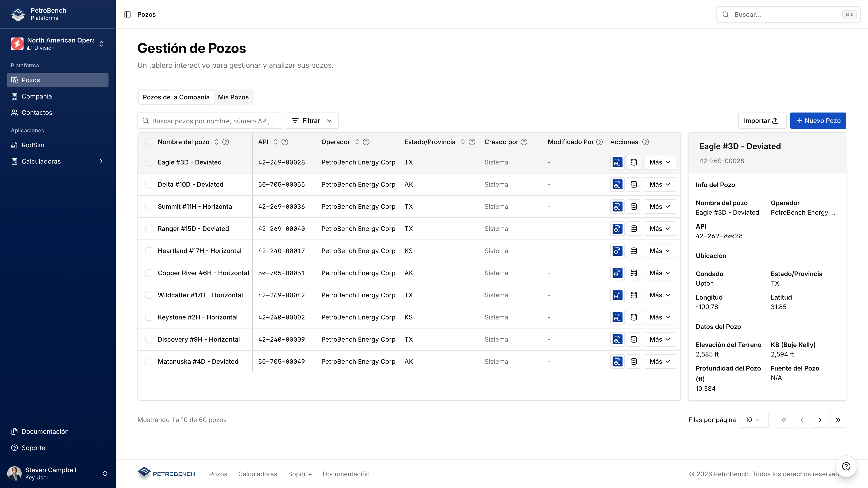This screenshot has width=868, height=488.
Task: Go to next page of wells
Action: pyautogui.click(x=820, y=420)
